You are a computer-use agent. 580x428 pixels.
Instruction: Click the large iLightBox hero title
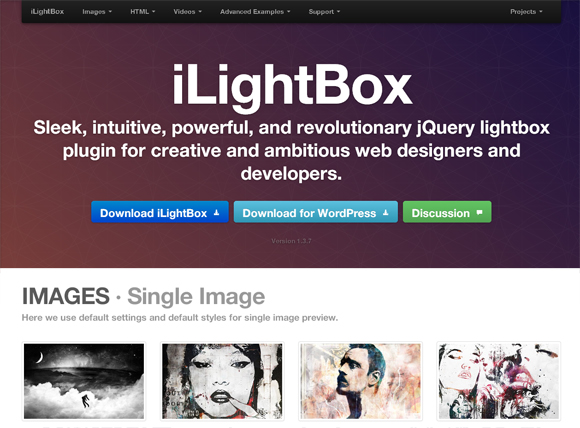pos(292,88)
